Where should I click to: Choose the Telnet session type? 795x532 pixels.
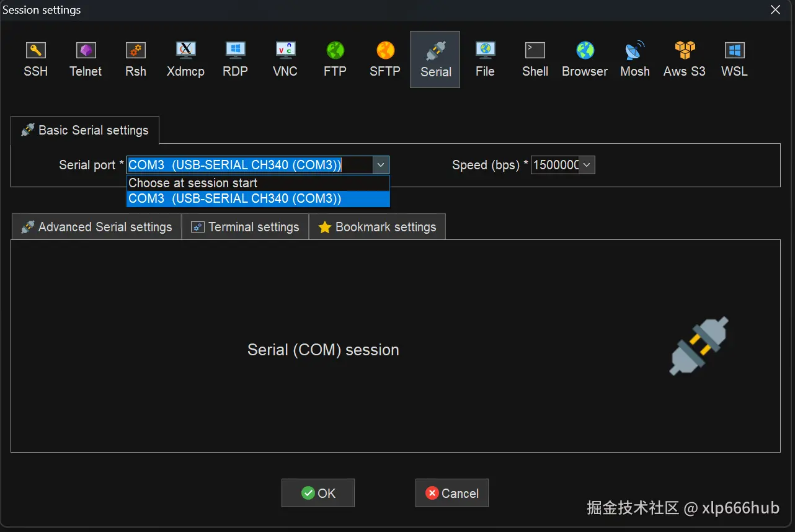86,60
